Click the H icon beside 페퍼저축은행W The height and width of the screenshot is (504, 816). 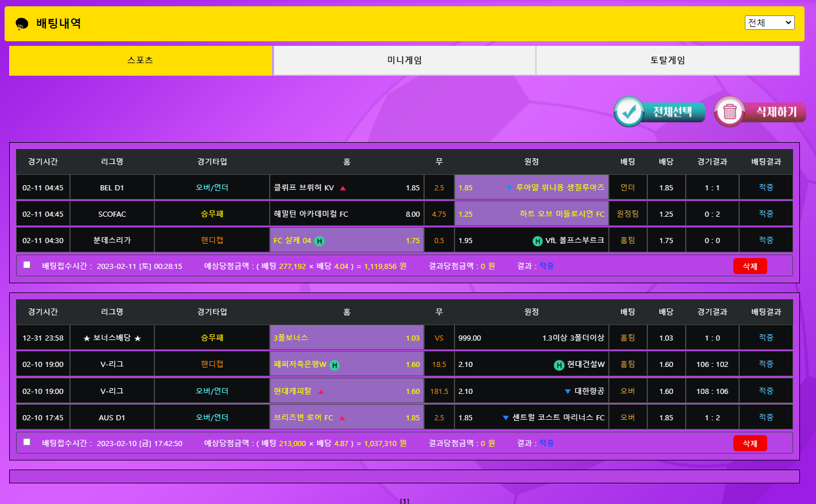[335, 365]
